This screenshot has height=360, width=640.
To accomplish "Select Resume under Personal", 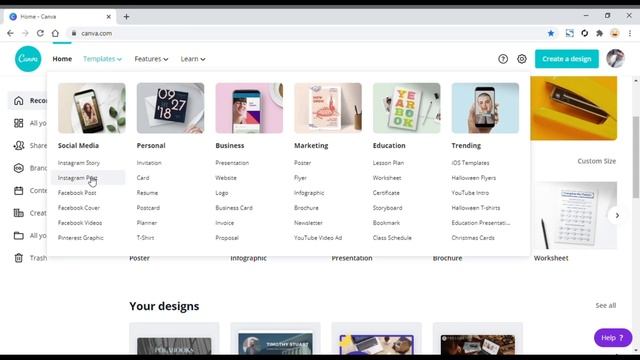I will tap(147, 193).
